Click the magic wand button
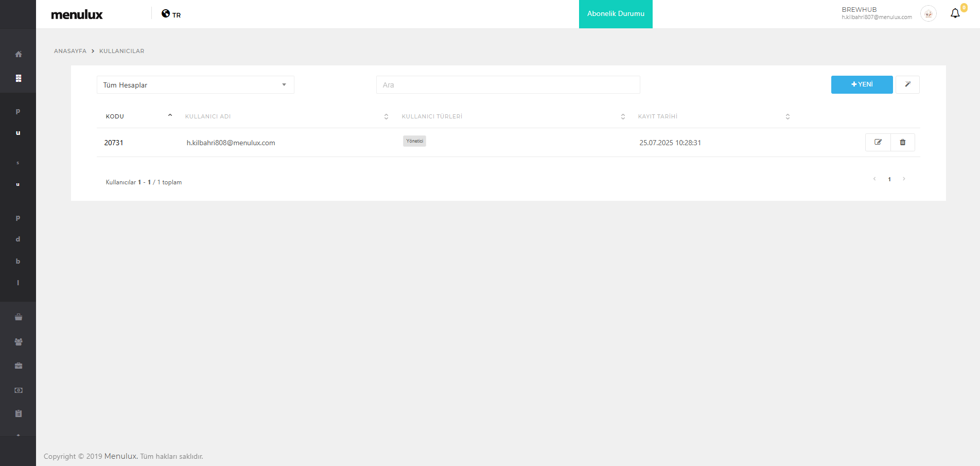 [907, 84]
